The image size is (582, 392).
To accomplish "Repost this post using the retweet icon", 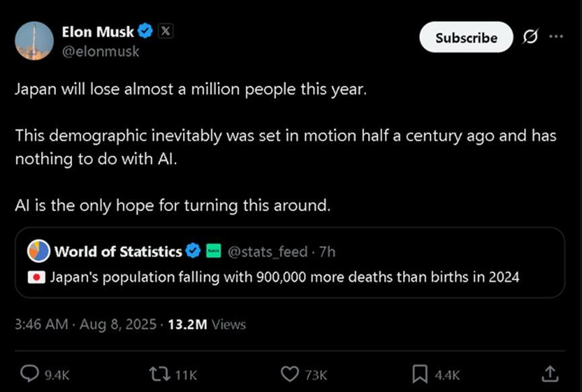I will click(160, 374).
